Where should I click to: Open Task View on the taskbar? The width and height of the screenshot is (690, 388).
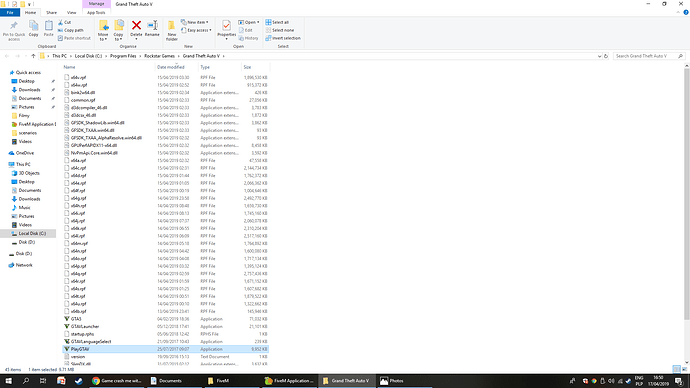43,381
